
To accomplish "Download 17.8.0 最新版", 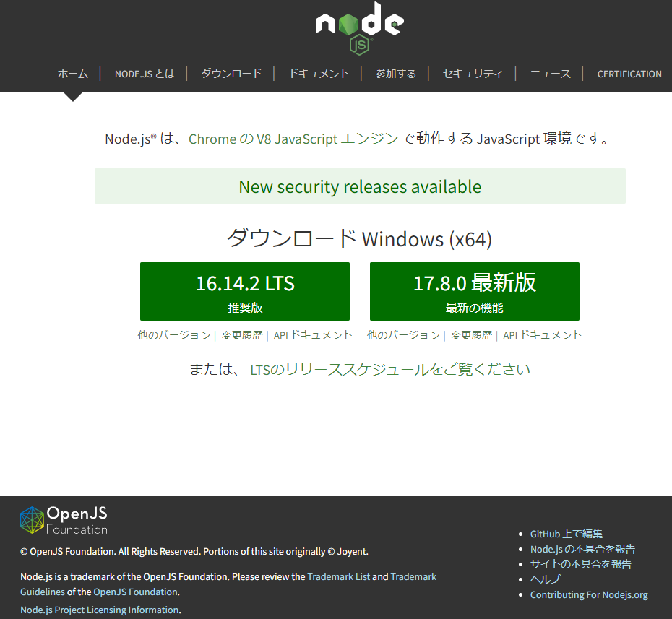I will coord(475,291).
